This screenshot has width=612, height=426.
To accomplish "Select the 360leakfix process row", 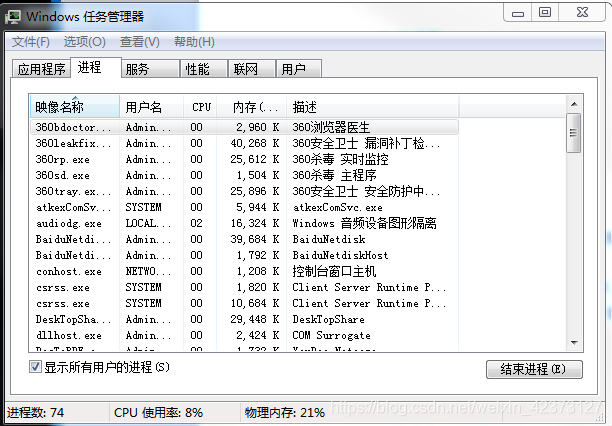I will click(x=244, y=143).
